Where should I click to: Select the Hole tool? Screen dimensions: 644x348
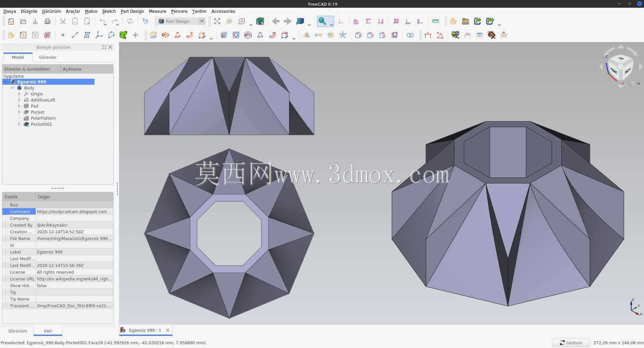click(x=236, y=35)
